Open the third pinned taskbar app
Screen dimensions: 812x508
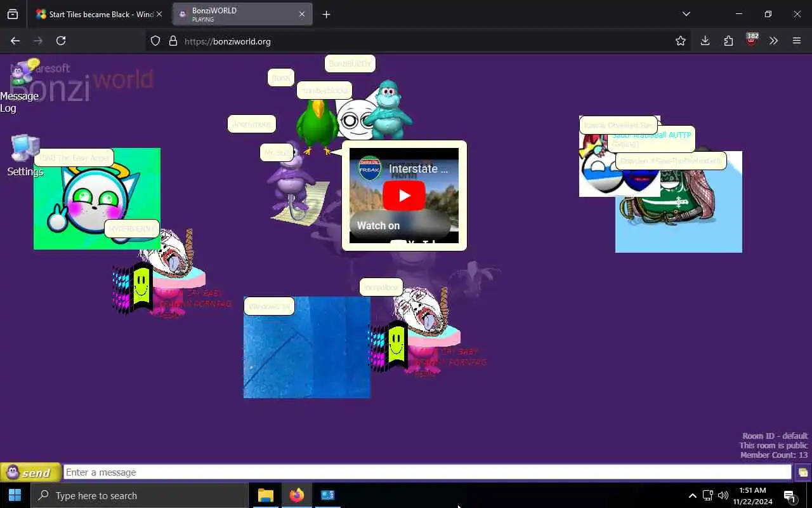327,495
